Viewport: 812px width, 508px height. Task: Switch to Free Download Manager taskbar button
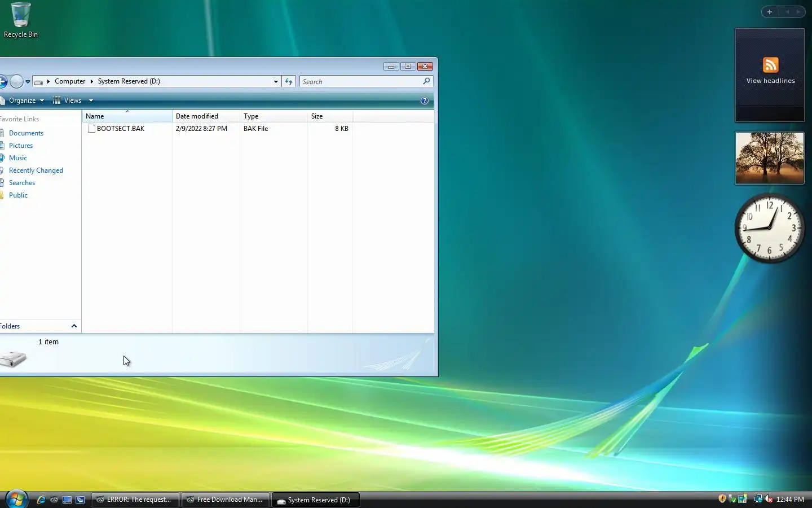point(225,500)
